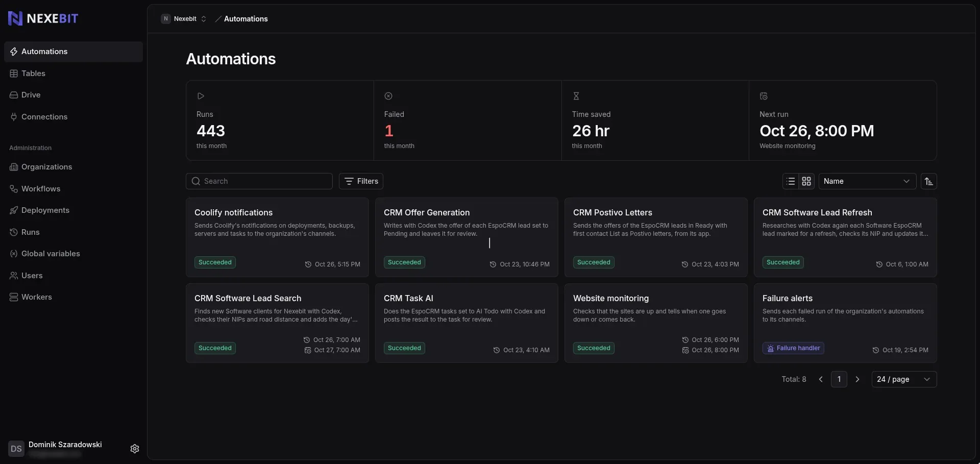Click the Workflows icon in sidebar

(14, 189)
